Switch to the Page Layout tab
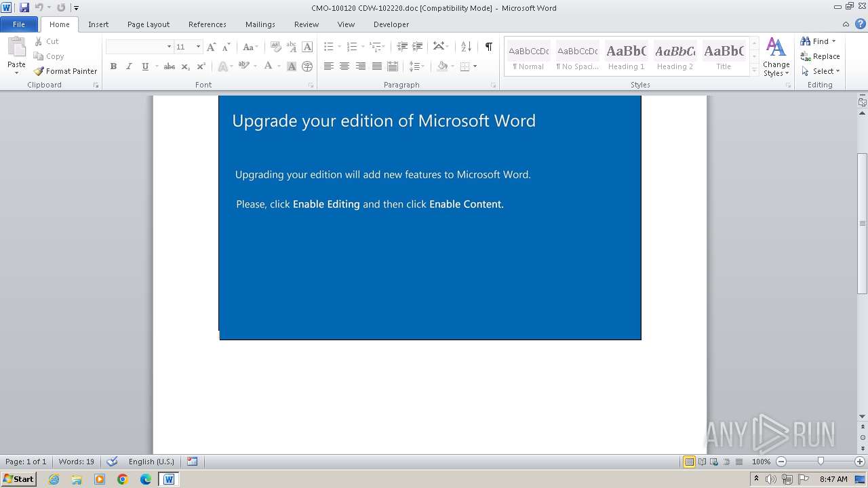 149,24
